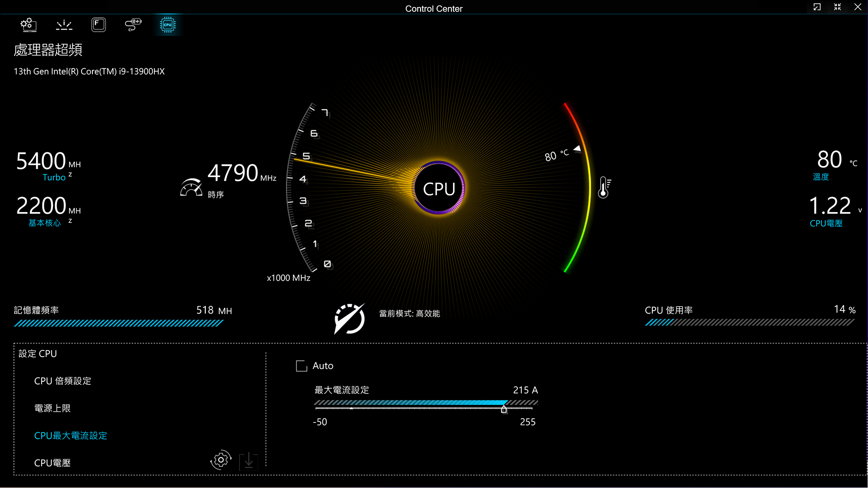
Task: Click the current performance mode gauge icon
Action: (x=349, y=319)
